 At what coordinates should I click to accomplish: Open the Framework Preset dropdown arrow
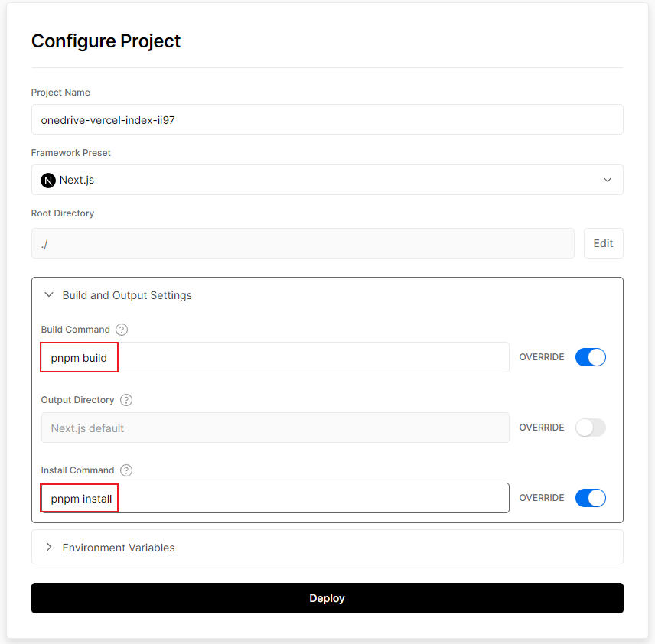[608, 180]
